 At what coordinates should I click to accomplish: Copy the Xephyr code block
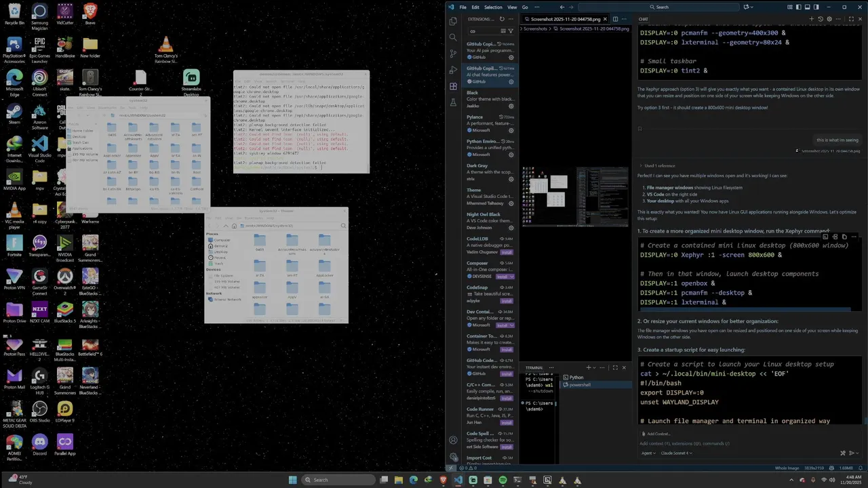point(844,237)
